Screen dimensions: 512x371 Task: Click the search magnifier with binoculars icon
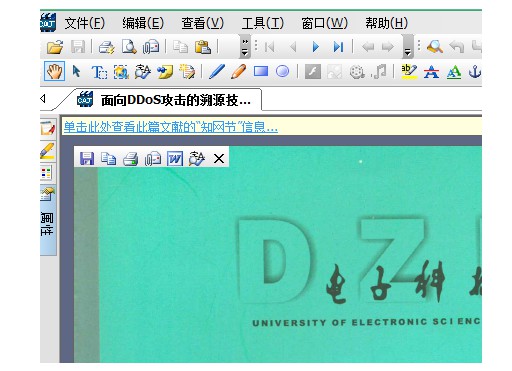(x=435, y=47)
